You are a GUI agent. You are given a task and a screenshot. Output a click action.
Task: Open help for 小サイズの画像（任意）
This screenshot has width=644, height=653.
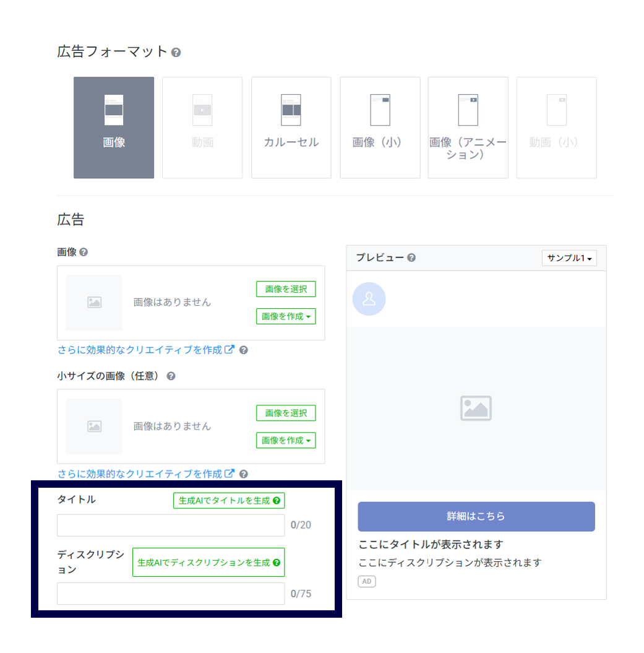point(171,376)
